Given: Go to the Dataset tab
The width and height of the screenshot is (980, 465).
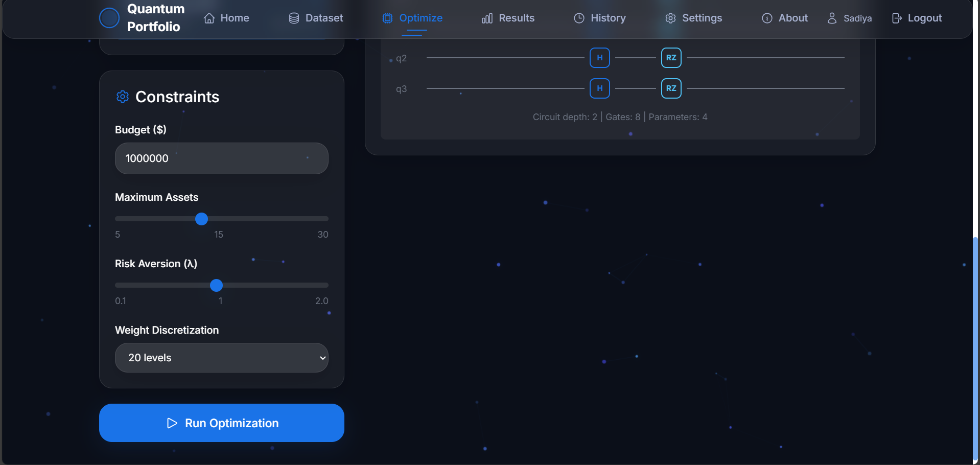Looking at the screenshot, I should [316, 18].
